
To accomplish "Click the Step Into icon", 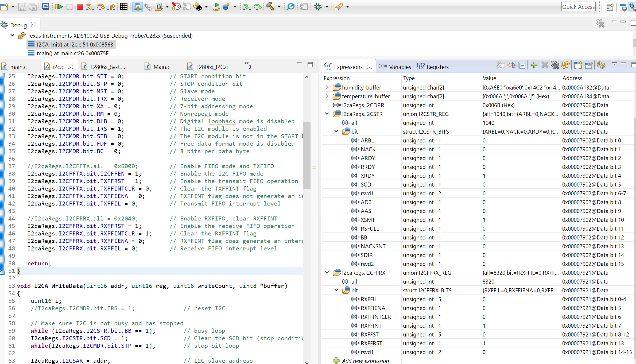I will [90, 7].
